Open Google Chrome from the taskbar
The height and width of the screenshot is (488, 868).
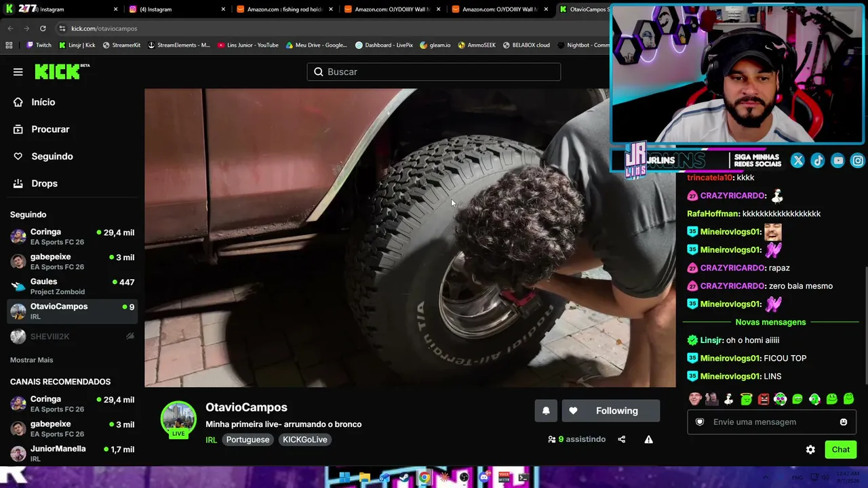425,478
